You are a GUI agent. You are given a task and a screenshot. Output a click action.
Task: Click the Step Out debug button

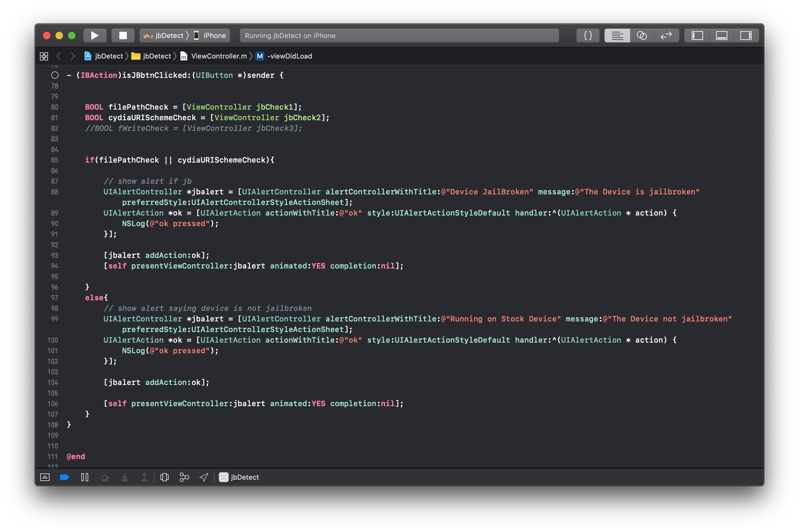[x=144, y=477]
